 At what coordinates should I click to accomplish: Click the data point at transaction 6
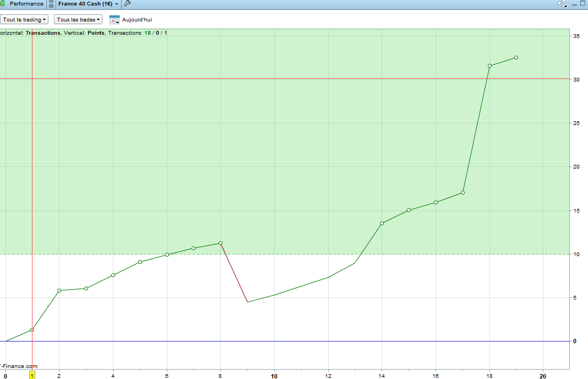tap(167, 255)
